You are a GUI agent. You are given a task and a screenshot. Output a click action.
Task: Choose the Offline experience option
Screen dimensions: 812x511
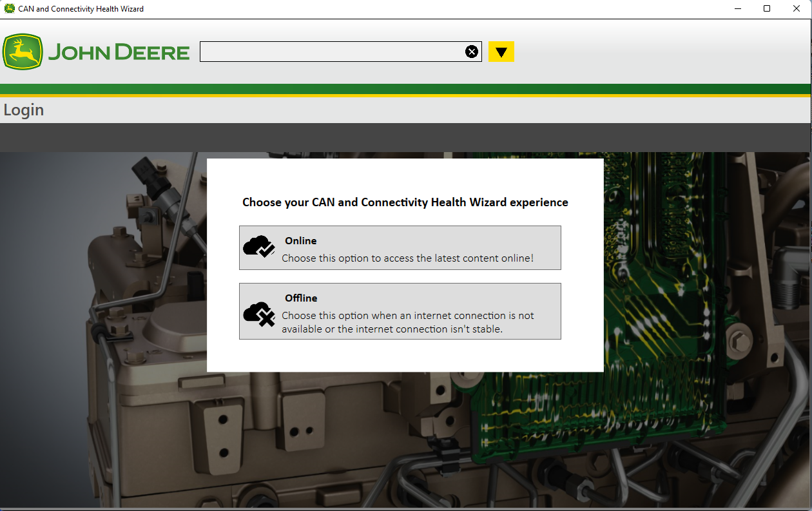pos(400,311)
